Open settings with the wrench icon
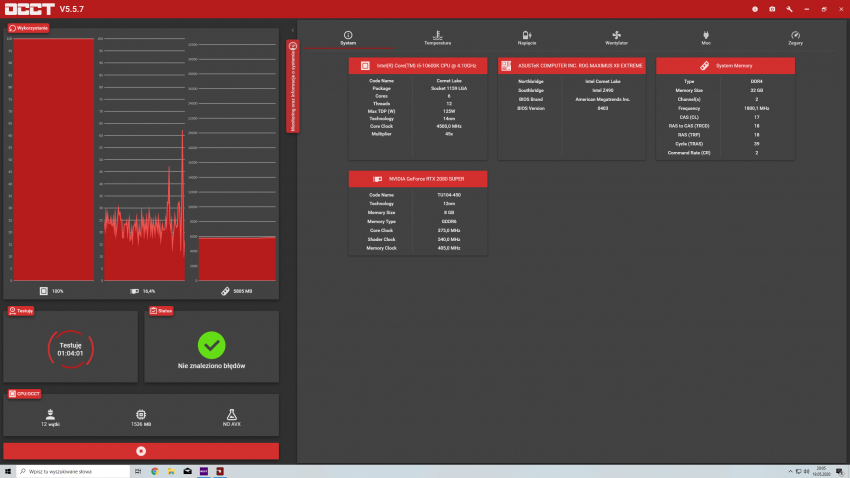The height and width of the screenshot is (478, 850). [789, 9]
